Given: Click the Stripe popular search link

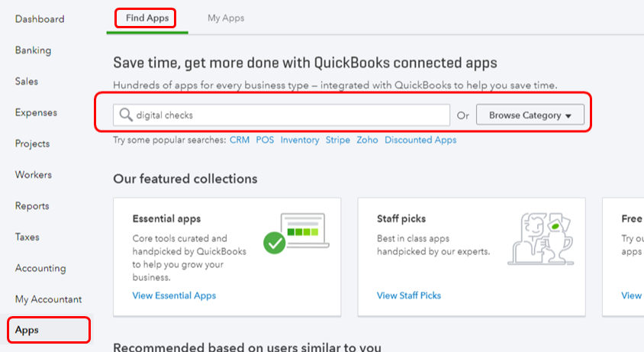Looking at the screenshot, I should coord(337,140).
